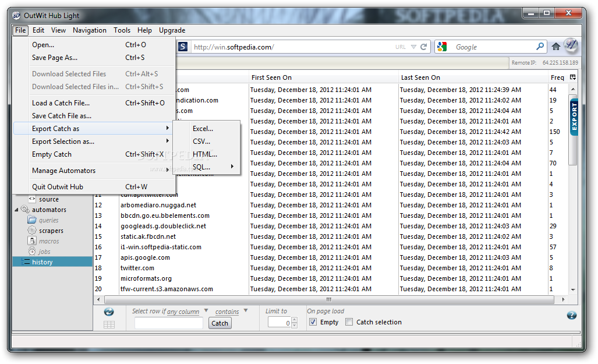Open the View menu
The width and height of the screenshot is (598, 364).
click(x=58, y=30)
